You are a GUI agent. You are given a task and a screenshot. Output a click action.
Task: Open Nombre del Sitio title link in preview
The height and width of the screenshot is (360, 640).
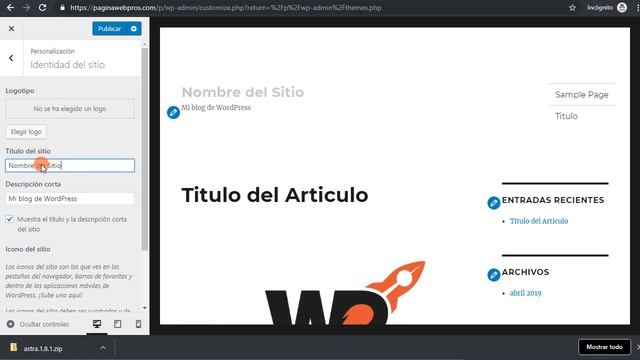(243, 92)
